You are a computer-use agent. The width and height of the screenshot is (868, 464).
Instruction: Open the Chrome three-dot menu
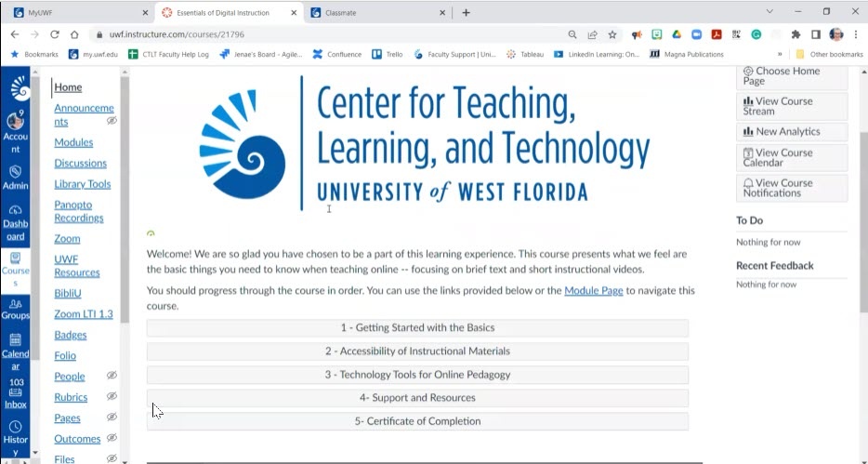point(856,34)
